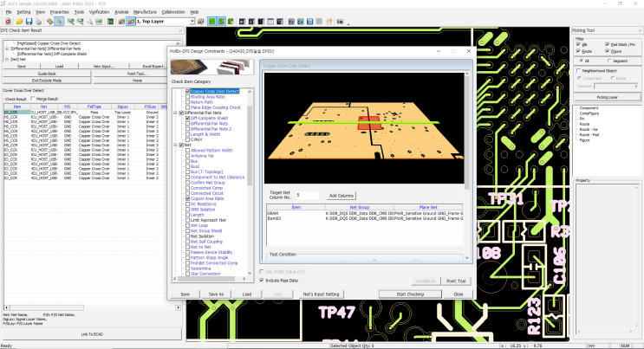Image resolution: width=644 pixels, height=349 pixels.
Task: Enable the Return Path check item
Action: (188, 102)
